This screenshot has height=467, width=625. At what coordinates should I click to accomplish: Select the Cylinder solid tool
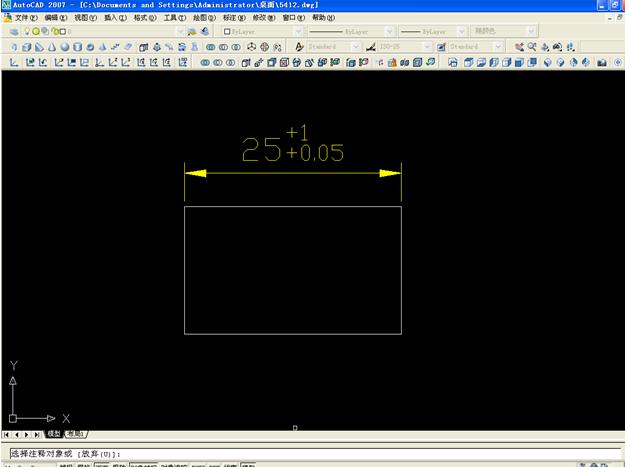pos(77,47)
